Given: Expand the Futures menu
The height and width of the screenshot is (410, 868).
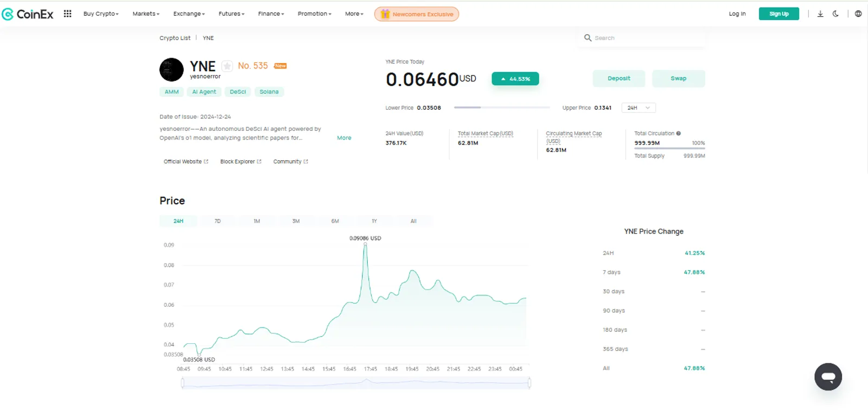Looking at the screenshot, I should 232,14.
